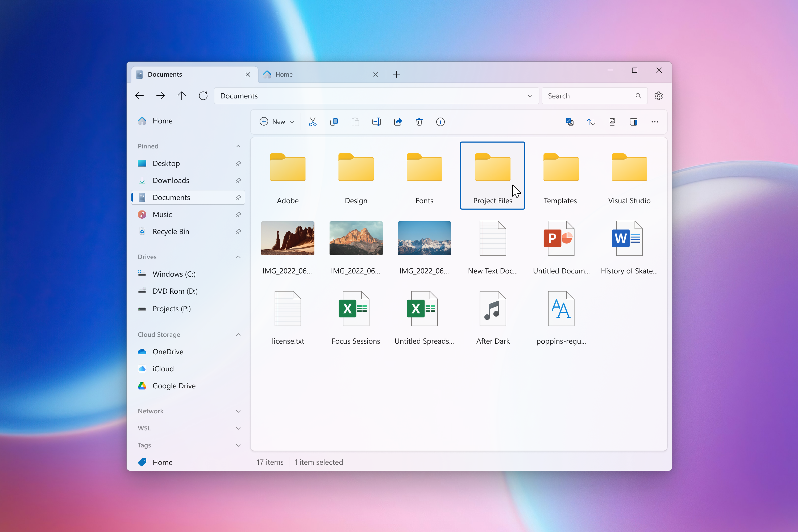Viewport: 798px width, 532px height.
Task: Click the Properties info toolbar icon
Action: (440, 122)
